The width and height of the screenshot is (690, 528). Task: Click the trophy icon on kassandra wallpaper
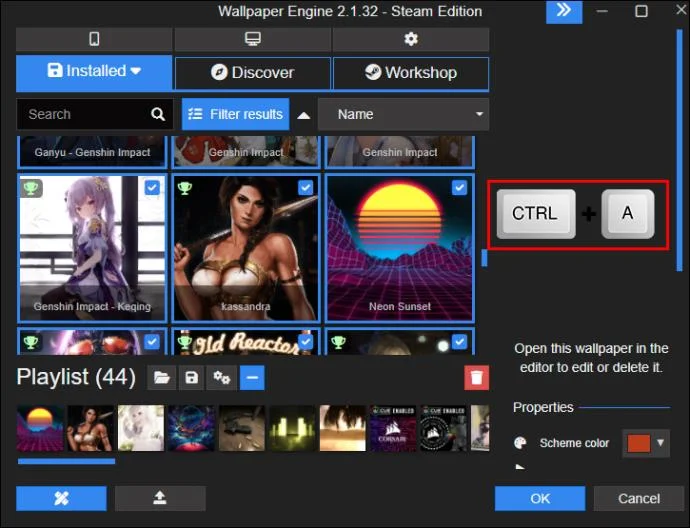pos(184,188)
